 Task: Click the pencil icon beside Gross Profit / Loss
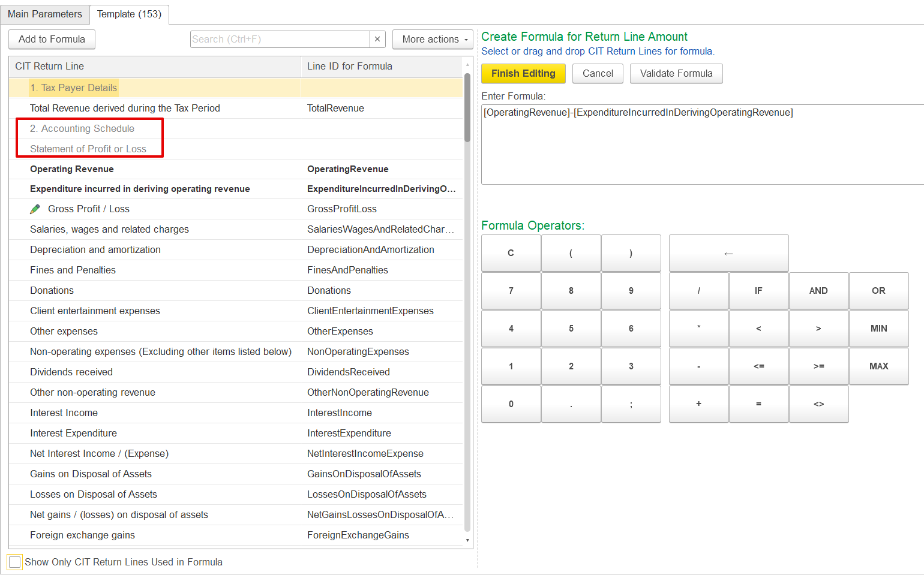click(35, 209)
